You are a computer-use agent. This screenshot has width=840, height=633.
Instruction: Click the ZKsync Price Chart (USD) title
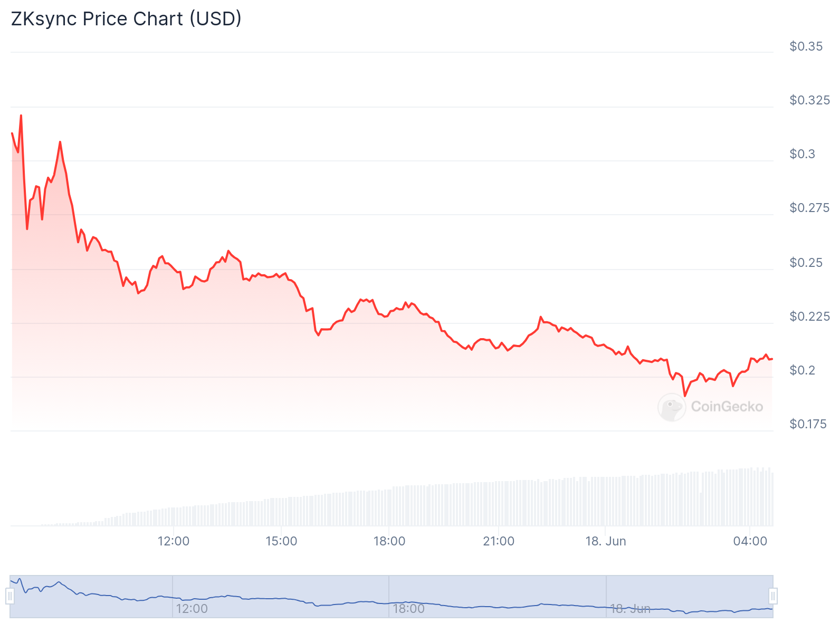[x=126, y=18]
